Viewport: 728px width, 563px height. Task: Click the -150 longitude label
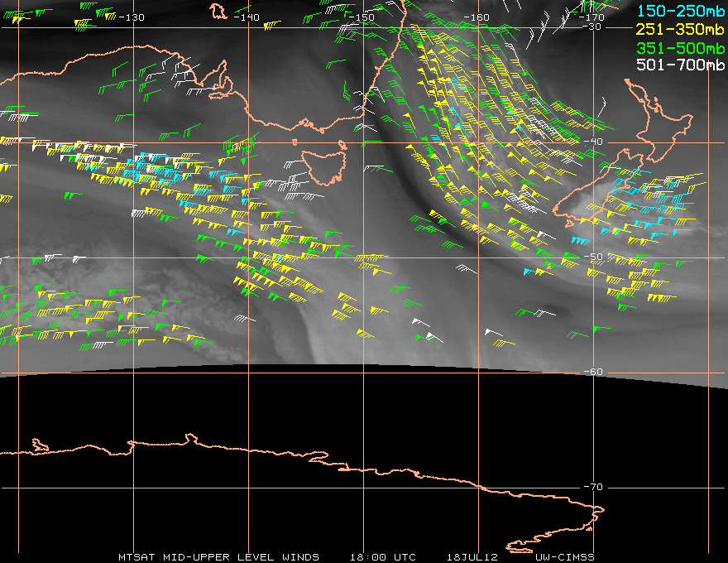[362, 17]
